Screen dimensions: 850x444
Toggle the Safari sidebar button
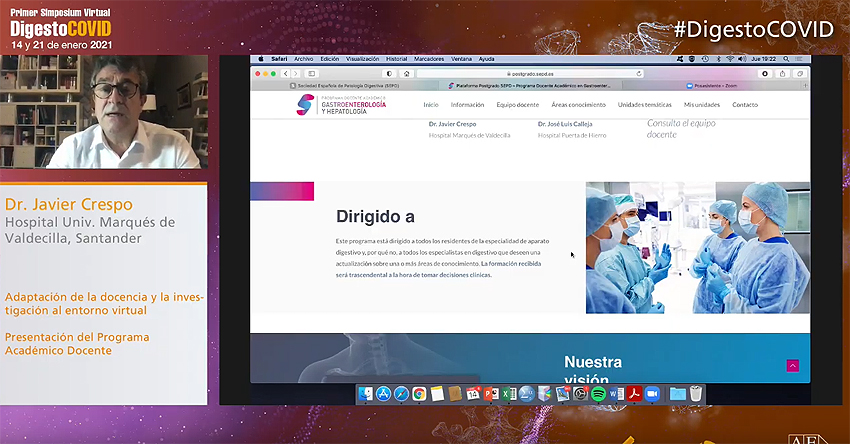[x=311, y=74]
